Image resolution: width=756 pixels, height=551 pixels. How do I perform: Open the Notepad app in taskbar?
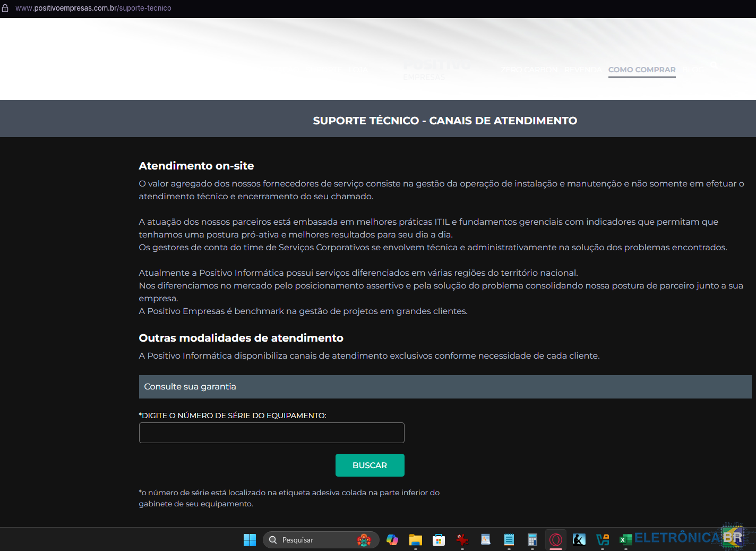pos(509,540)
